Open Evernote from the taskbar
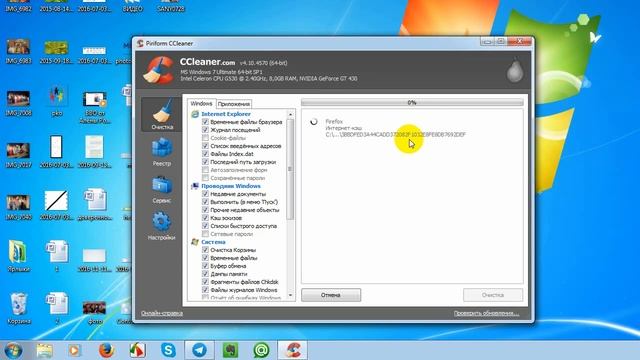 [230, 350]
